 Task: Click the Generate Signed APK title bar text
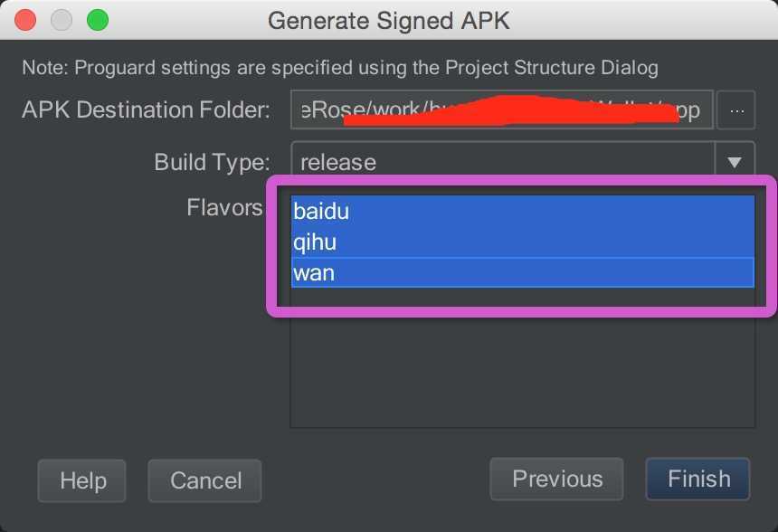click(389, 20)
